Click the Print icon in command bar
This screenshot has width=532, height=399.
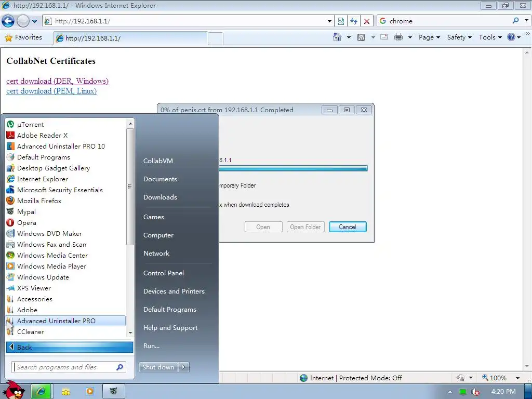[398, 37]
